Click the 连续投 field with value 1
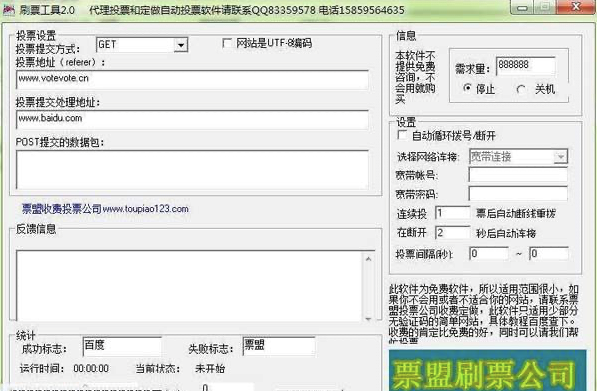 [x=453, y=213]
